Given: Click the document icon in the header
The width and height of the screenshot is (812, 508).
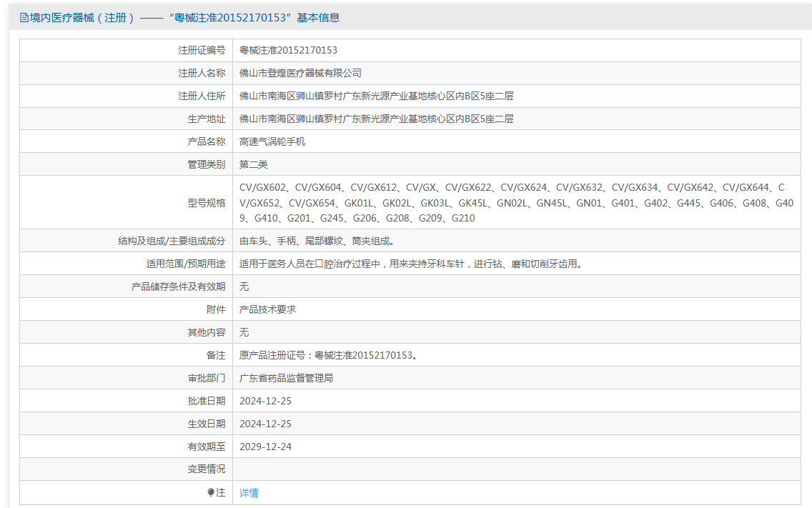Looking at the screenshot, I should coord(24,18).
